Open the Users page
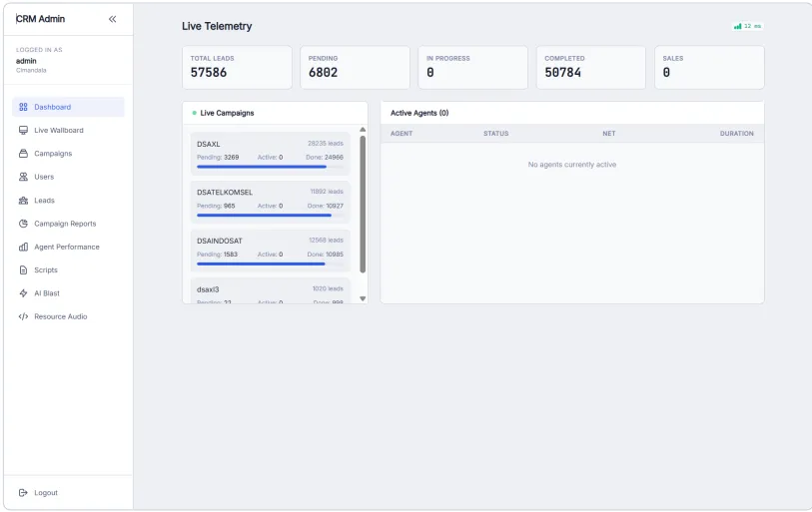 [68, 177]
